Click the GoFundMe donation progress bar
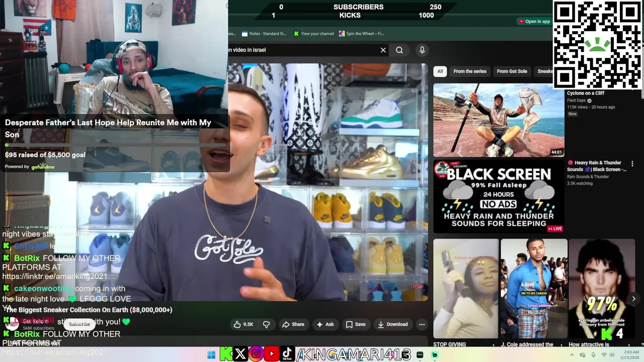Viewport: 644px width, 362px height. click(x=115, y=145)
